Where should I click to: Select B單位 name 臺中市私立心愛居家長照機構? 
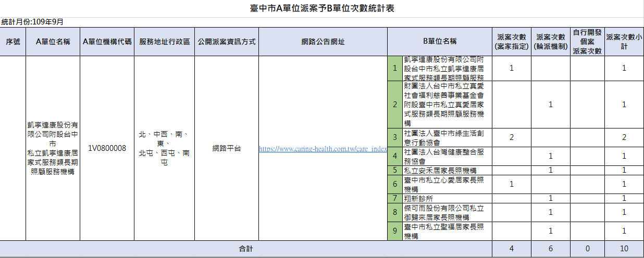447,184
